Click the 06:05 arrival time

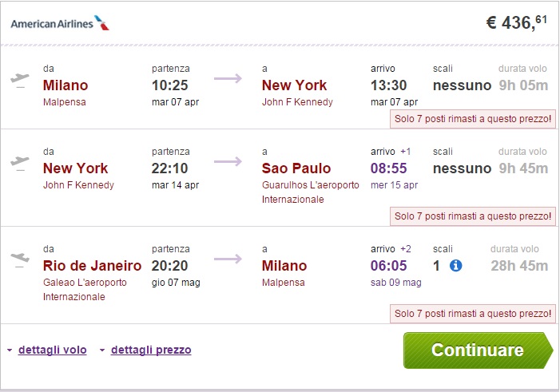[391, 266]
